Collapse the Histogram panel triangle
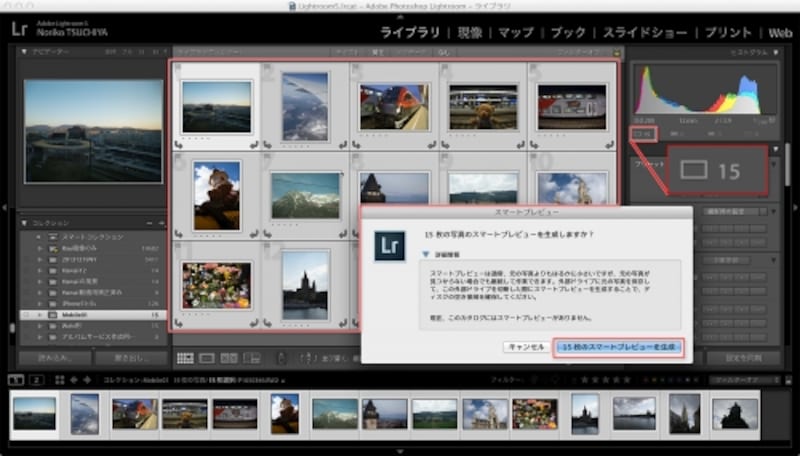This screenshot has width=800, height=456. (x=776, y=52)
